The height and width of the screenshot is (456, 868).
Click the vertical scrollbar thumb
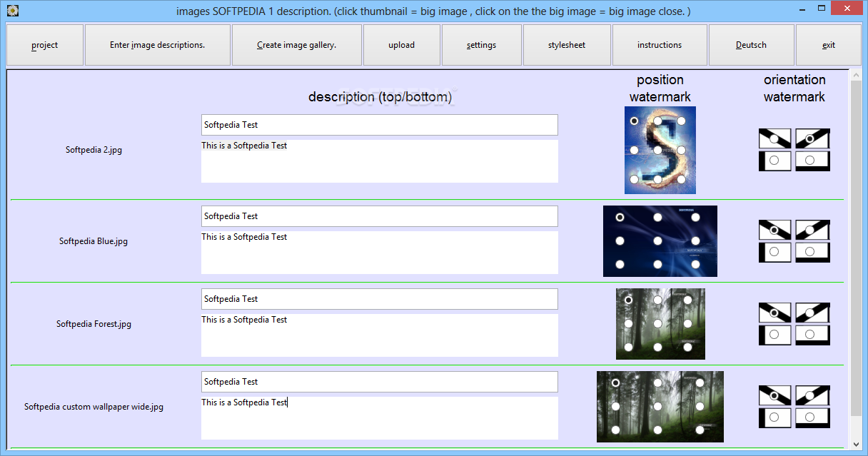[x=855, y=250]
